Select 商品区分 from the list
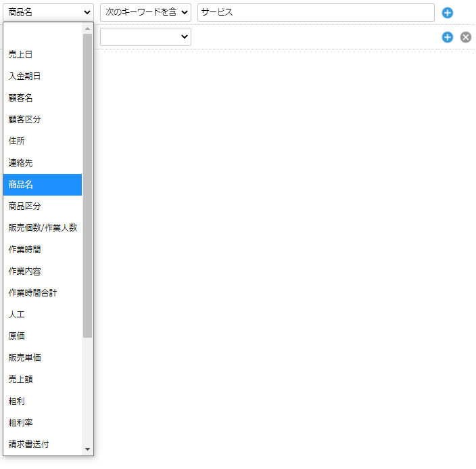 43,206
